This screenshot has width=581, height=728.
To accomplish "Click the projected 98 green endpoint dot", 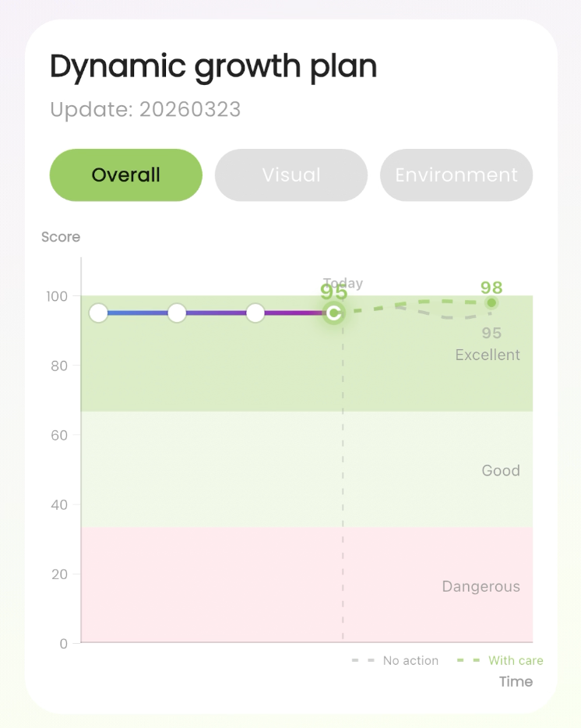I will (491, 303).
